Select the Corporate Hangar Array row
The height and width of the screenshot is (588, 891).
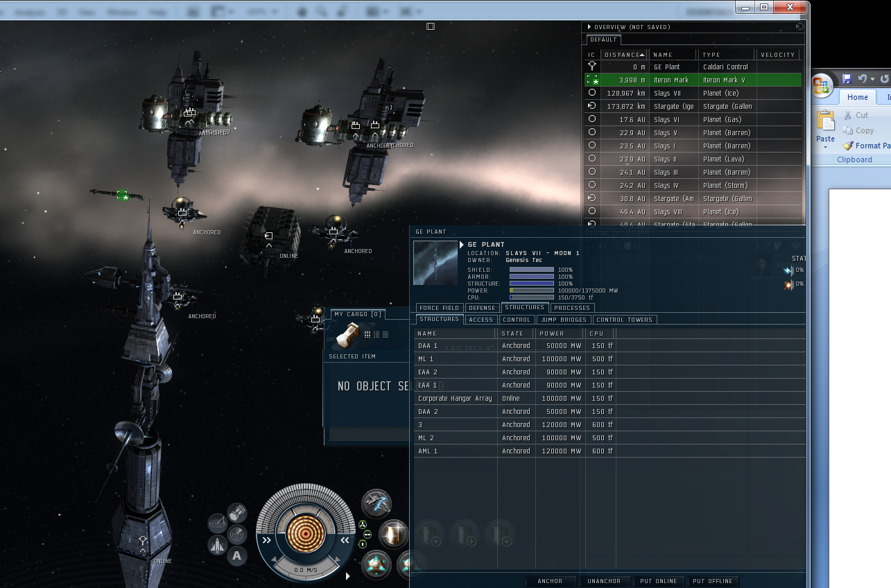[x=610, y=399]
